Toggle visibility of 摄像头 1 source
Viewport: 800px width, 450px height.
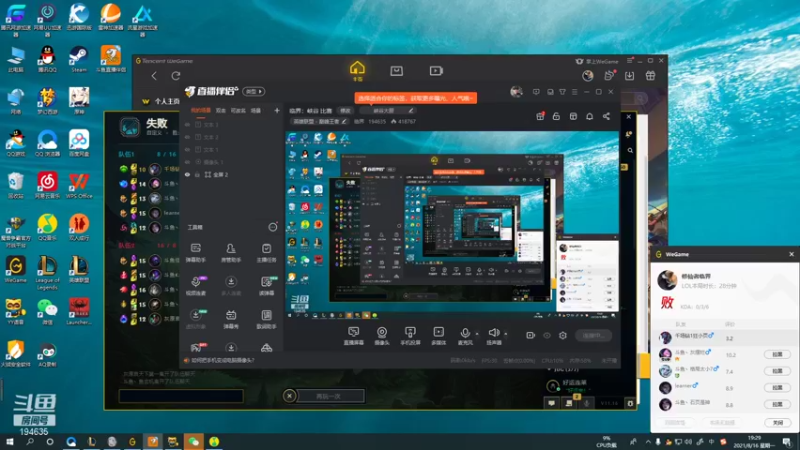(187, 162)
